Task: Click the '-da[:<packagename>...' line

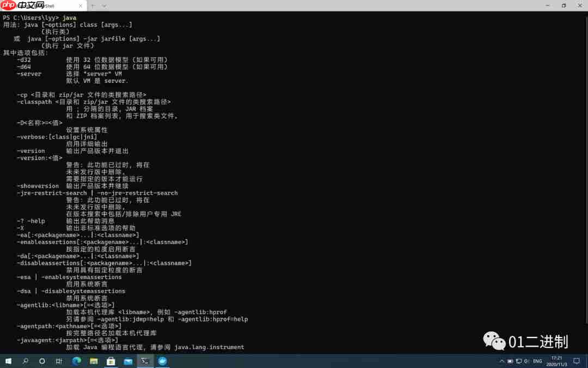Action: tap(78, 256)
